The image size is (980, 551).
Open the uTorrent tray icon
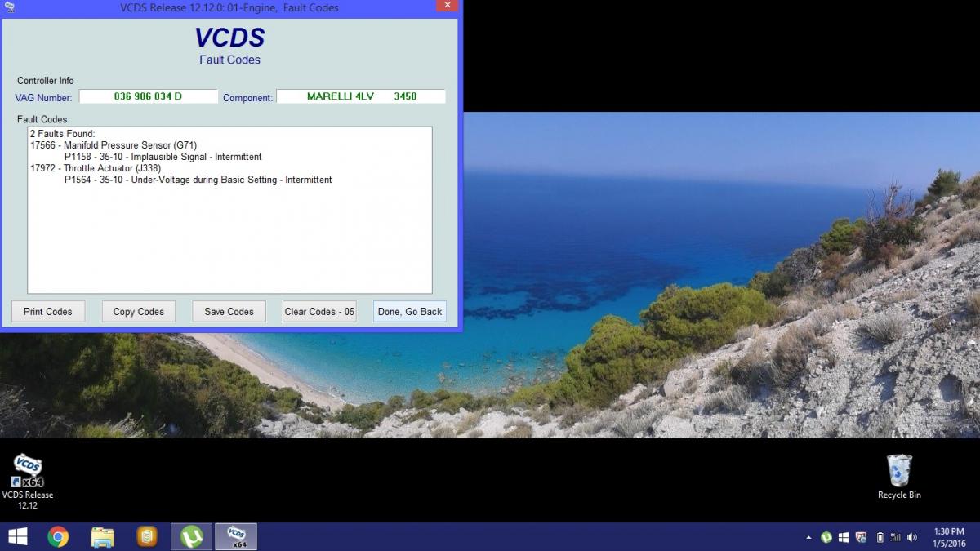826,537
